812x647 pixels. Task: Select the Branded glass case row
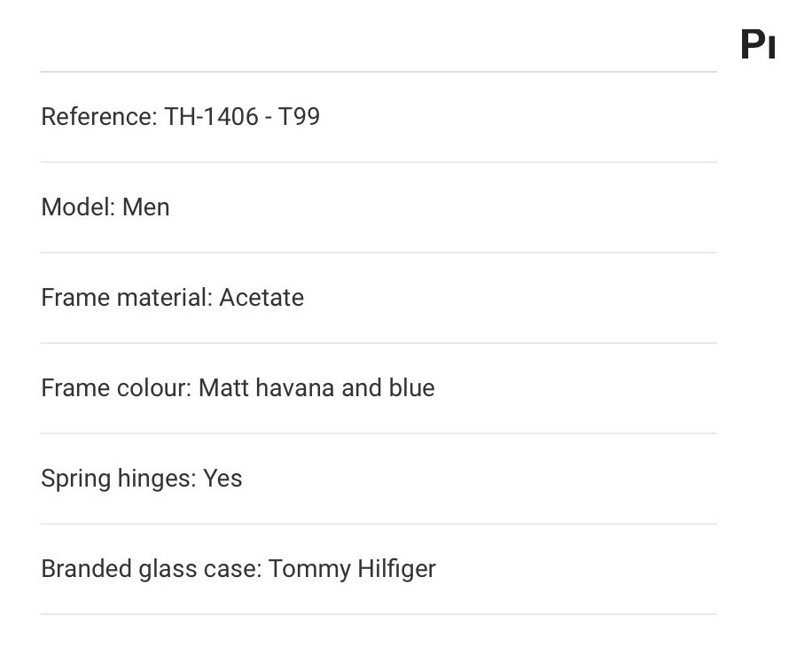tap(379, 569)
